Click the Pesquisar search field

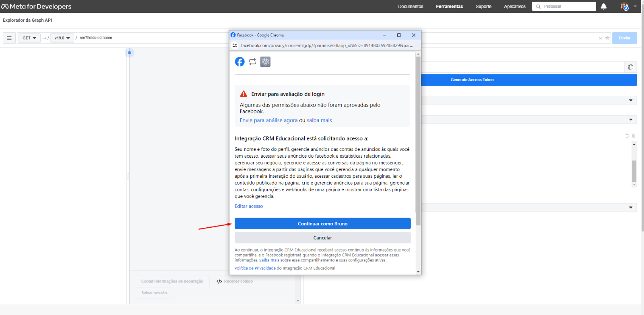(564, 6)
